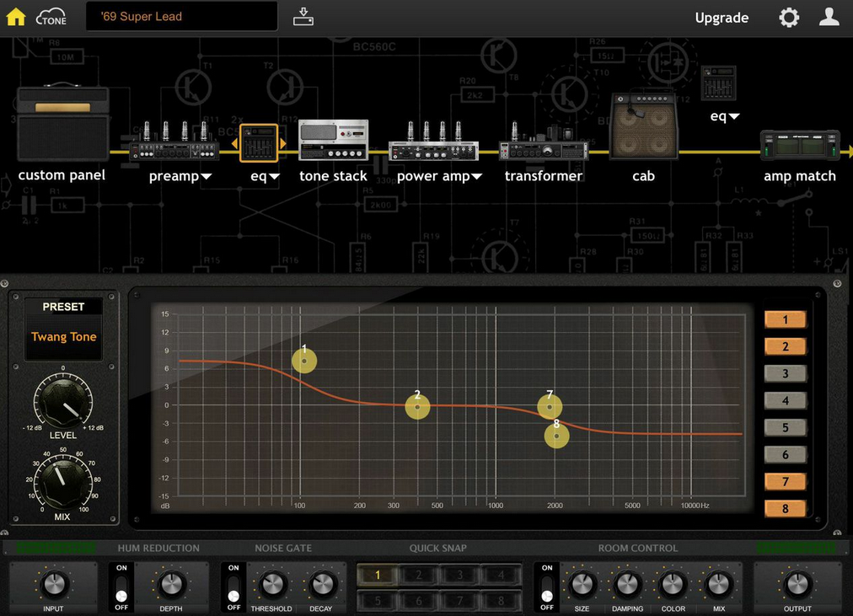The width and height of the screenshot is (853, 616).
Task: Click the room COLOR knob
Action: [x=673, y=584]
